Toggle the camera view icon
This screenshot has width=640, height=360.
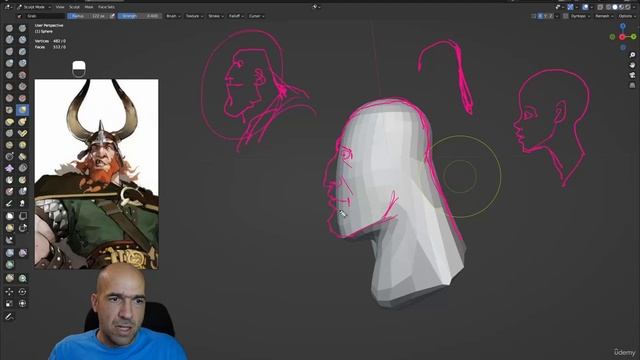tap(632, 75)
